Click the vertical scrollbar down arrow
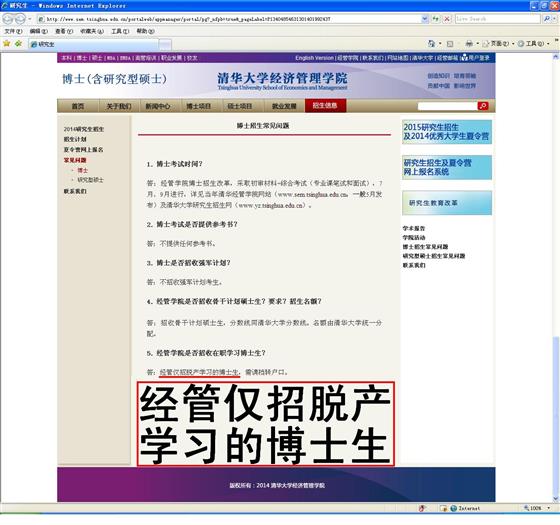The width and height of the screenshot is (560, 525). [x=556, y=499]
